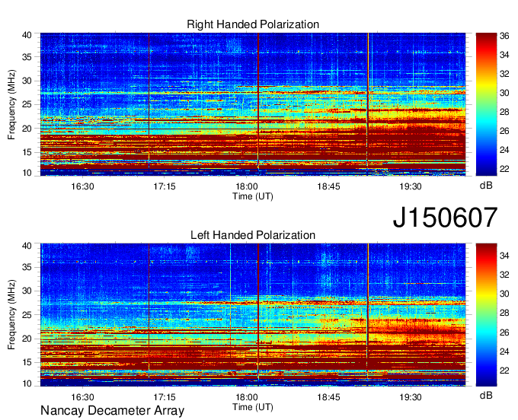This screenshot has width=518, height=420.
Task: Click the 28 value on bottom colorbar
Action: (504, 313)
